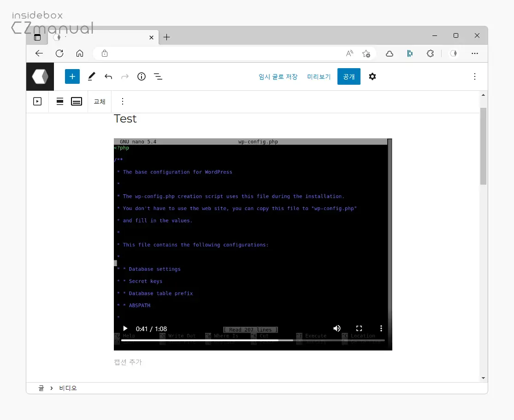Open the WordPress site logo menu
This screenshot has width=514, height=420.
[x=40, y=76]
